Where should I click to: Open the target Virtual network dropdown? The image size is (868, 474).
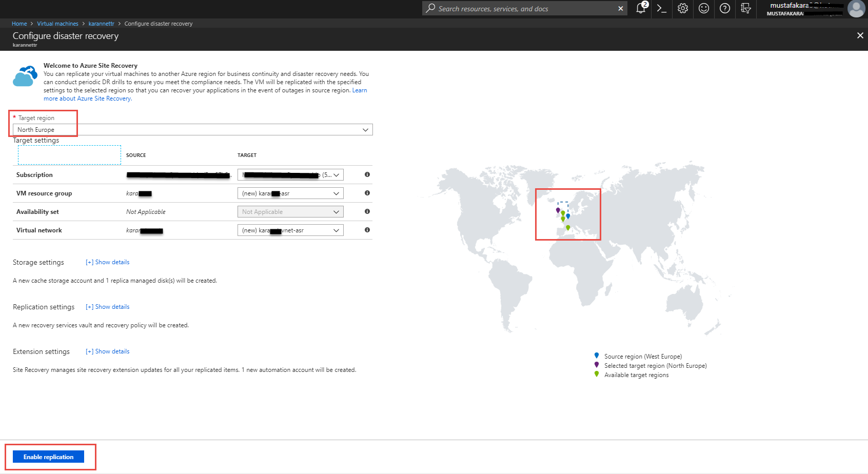[290, 230]
